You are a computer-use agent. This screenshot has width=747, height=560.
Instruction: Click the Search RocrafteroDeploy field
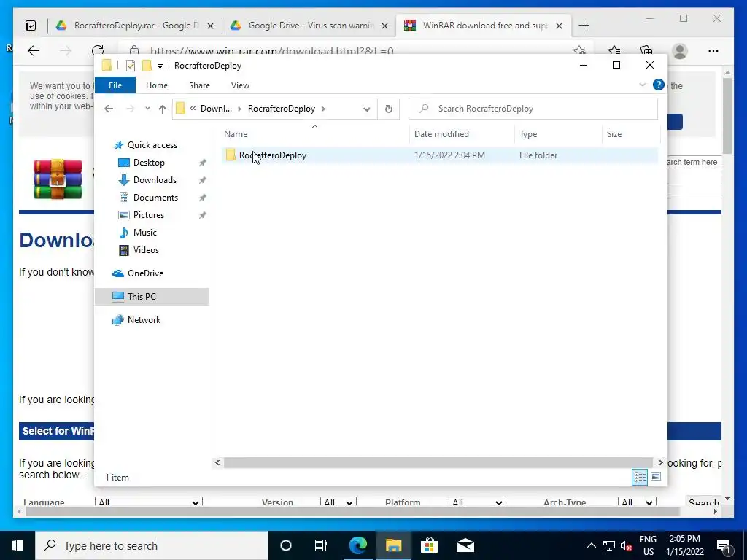pos(533,109)
